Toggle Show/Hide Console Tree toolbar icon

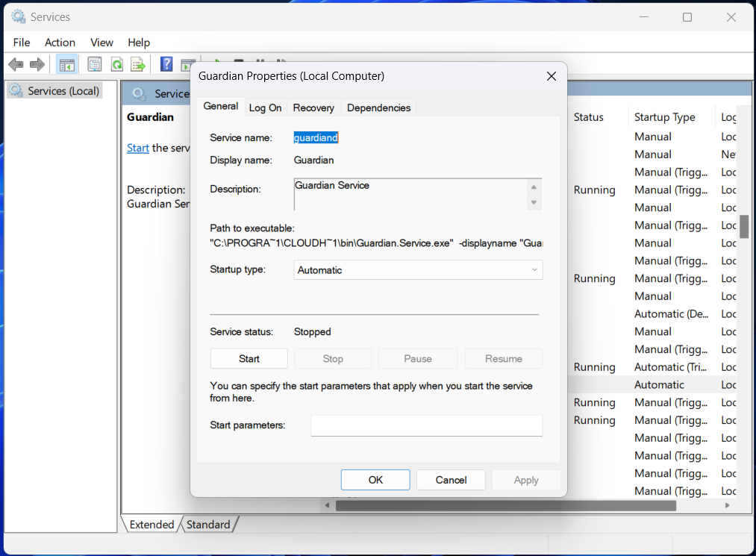pos(67,64)
